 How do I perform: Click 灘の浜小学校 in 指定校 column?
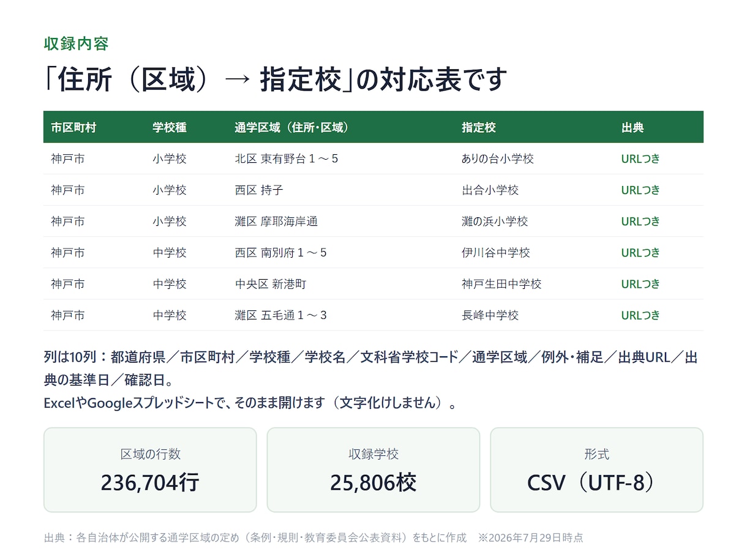[x=495, y=221]
